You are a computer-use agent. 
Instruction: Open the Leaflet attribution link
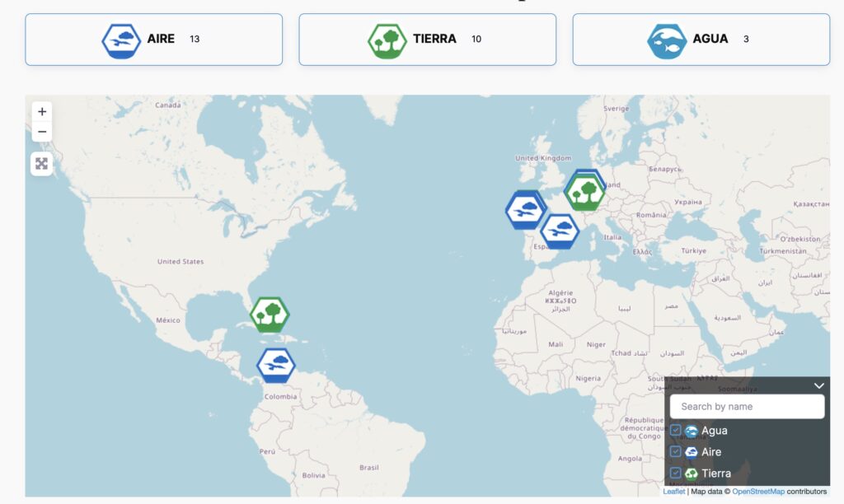pos(673,492)
